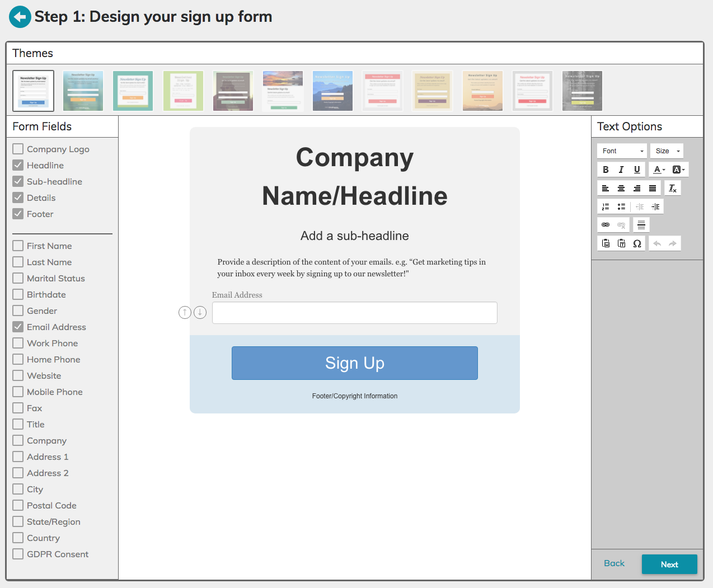Open the text color picker
Viewport: 713px width, 588px height.
click(x=658, y=169)
